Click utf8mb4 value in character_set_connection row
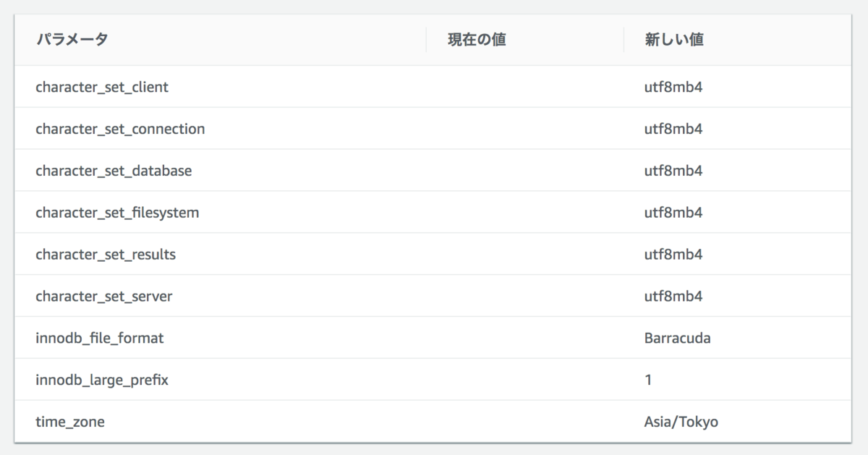Viewport: 868px width, 455px height. pos(673,129)
